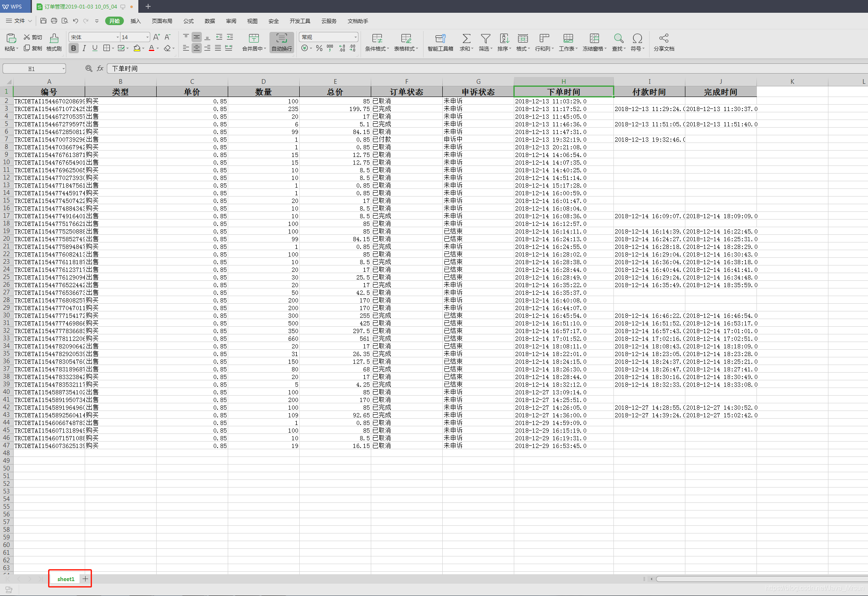Add a new sheet with plus button
This screenshot has height=596, width=868.
[85, 579]
